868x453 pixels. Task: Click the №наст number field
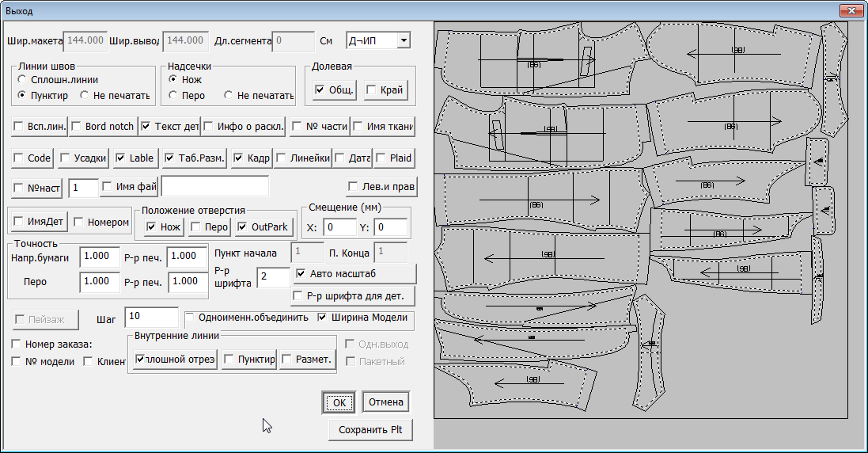pos(83,188)
